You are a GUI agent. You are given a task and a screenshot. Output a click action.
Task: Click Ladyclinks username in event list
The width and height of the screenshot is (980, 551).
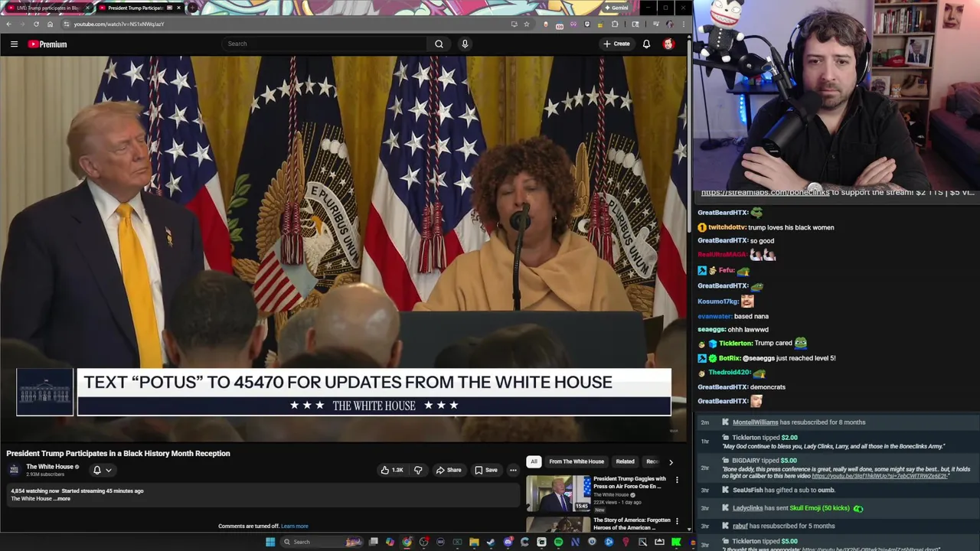(748, 508)
